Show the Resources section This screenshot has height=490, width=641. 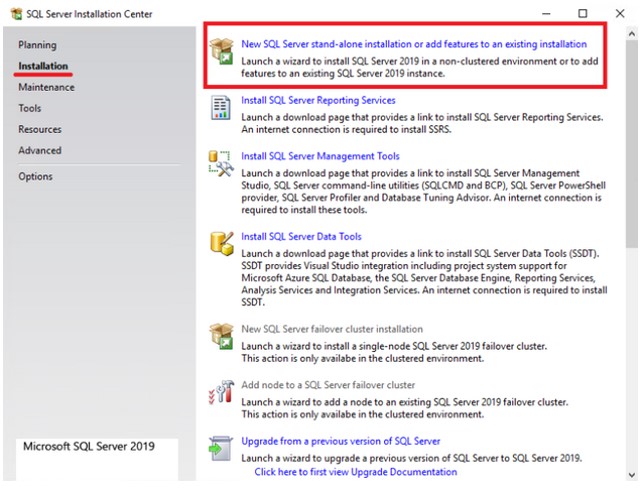(x=40, y=129)
